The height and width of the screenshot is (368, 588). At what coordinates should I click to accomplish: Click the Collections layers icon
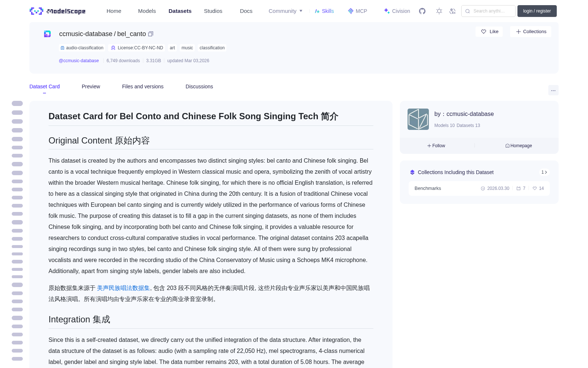(x=412, y=172)
